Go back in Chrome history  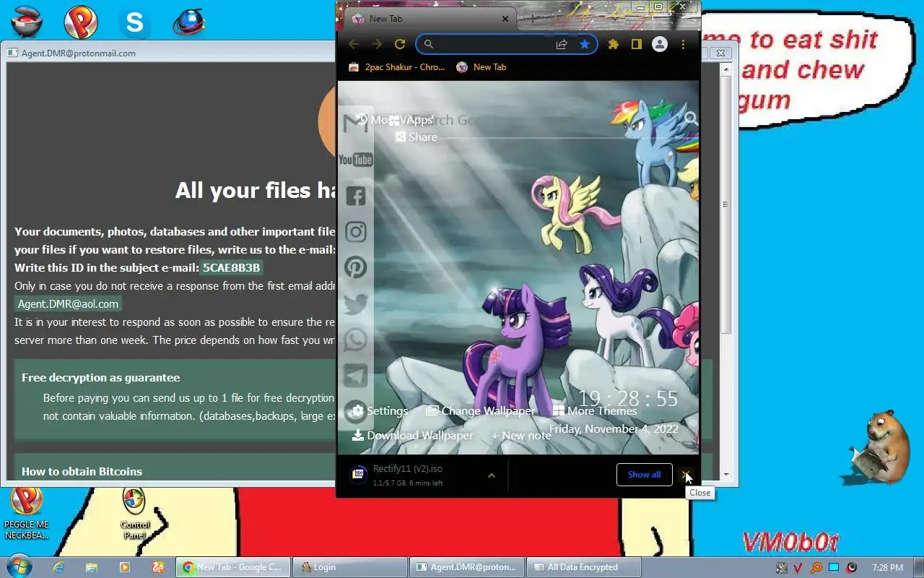click(354, 44)
